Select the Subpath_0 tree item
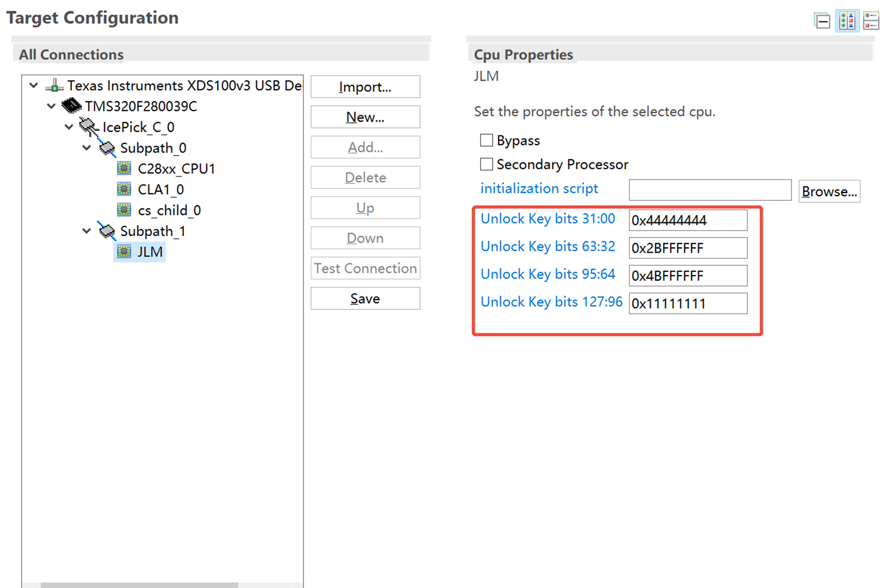This screenshot has width=893, height=588. pos(153,148)
